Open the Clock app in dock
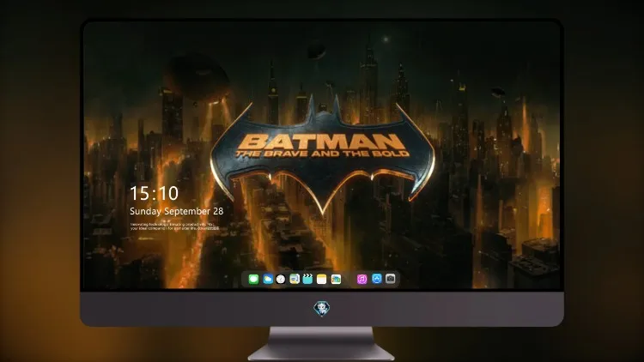Image resolution: width=644 pixels, height=362 pixels. click(281, 279)
